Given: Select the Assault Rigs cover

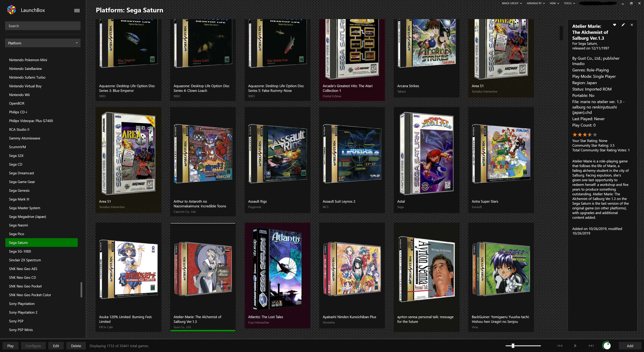Looking at the screenshot, I should click(278, 154).
